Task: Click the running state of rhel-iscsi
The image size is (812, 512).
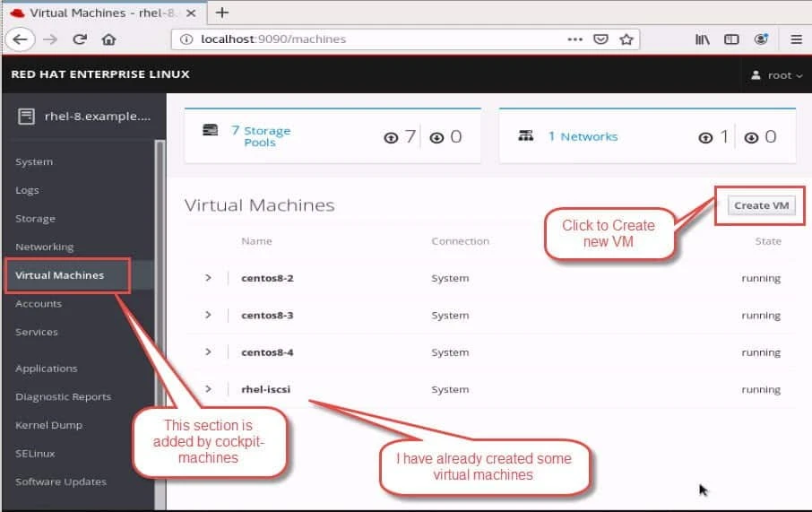Action: pyautogui.click(x=761, y=390)
